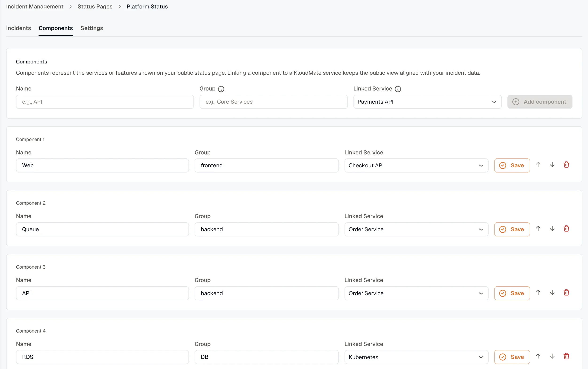Go to Status Pages breadcrumb

(x=95, y=7)
